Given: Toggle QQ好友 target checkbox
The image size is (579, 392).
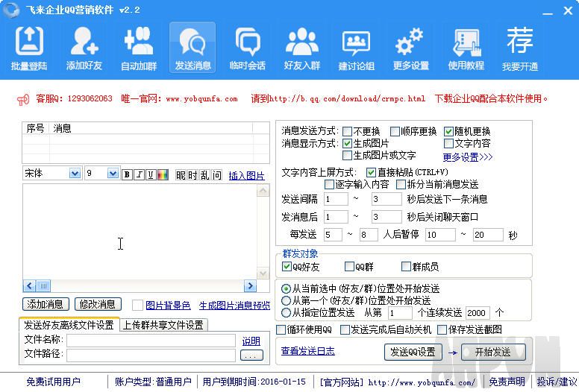Looking at the screenshot, I should [287, 266].
